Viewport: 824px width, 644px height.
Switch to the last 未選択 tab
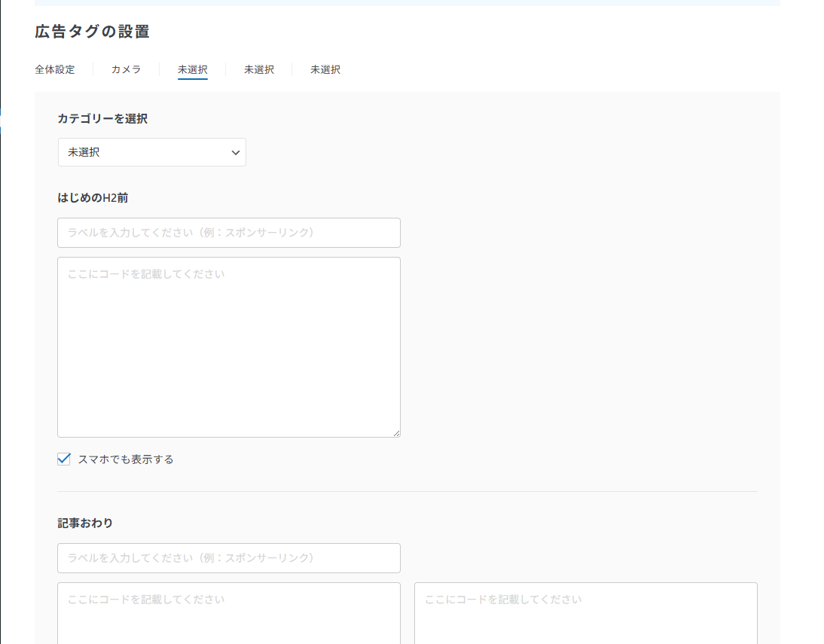point(325,69)
